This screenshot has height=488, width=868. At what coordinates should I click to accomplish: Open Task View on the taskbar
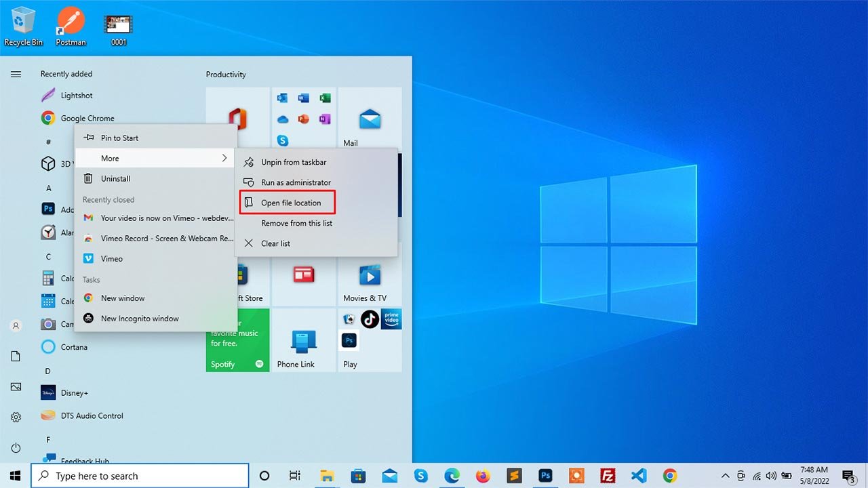pos(295,476)
